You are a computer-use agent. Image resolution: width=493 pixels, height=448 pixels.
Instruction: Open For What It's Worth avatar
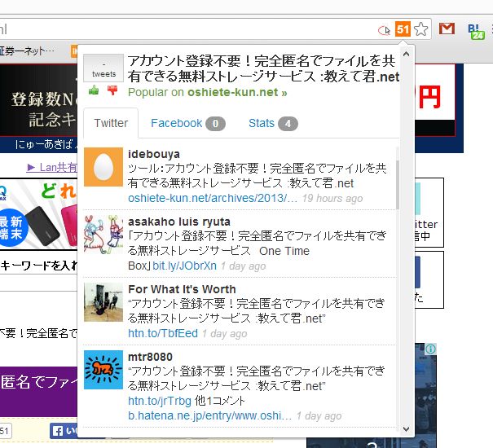point(103,302)
